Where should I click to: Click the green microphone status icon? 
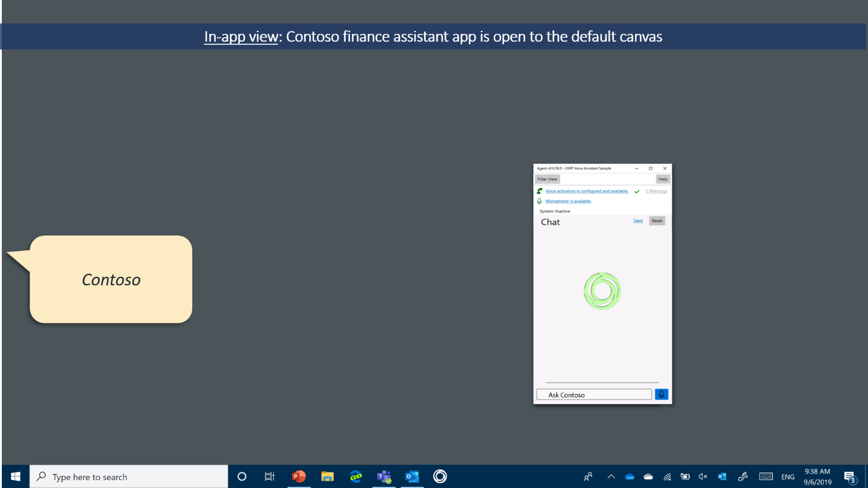pos(539,201)
